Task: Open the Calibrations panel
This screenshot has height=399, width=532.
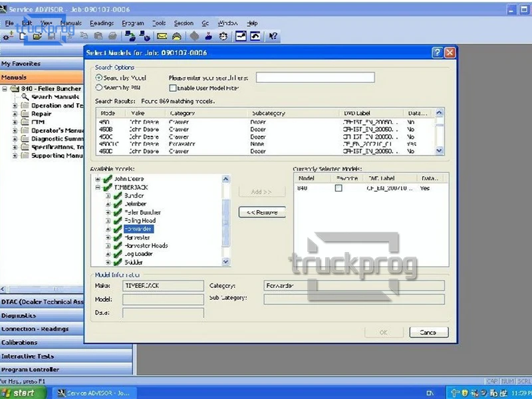Action: point(42,342)
